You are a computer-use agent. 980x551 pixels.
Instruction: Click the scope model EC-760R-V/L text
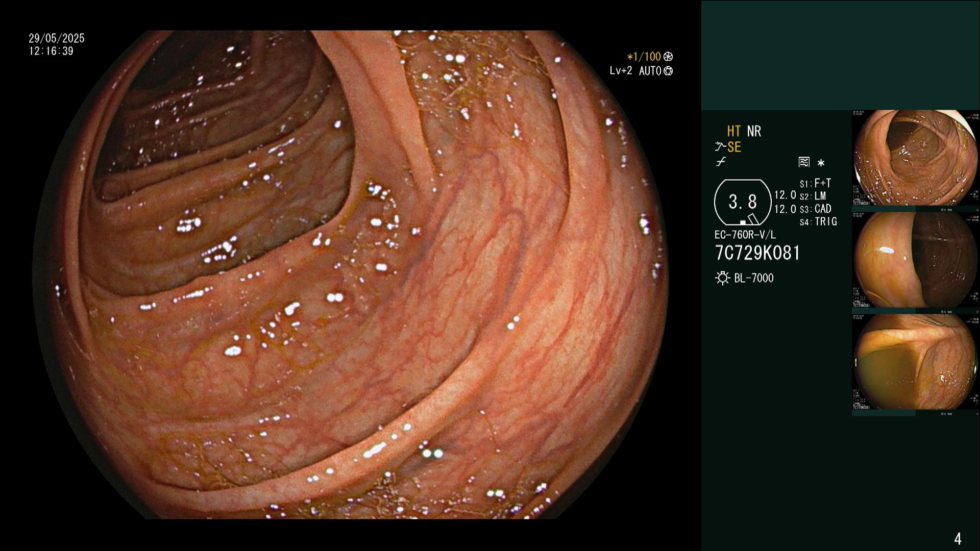click(745, 235)
